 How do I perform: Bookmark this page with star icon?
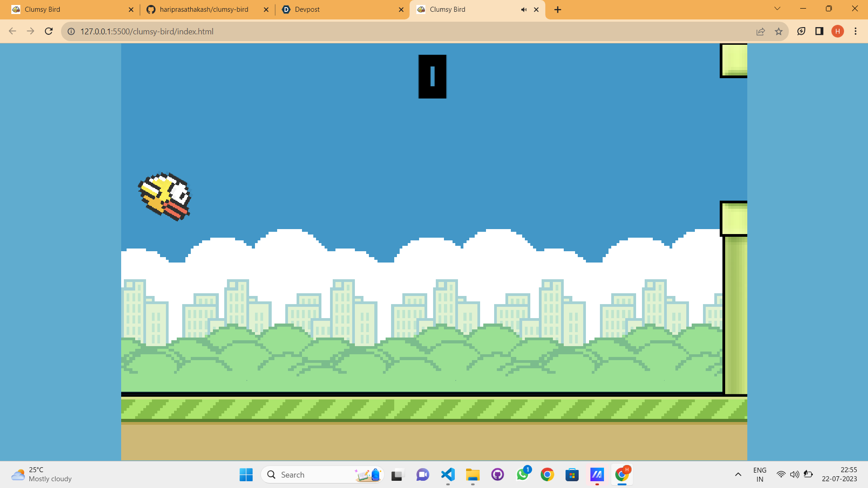click(778, 31)
